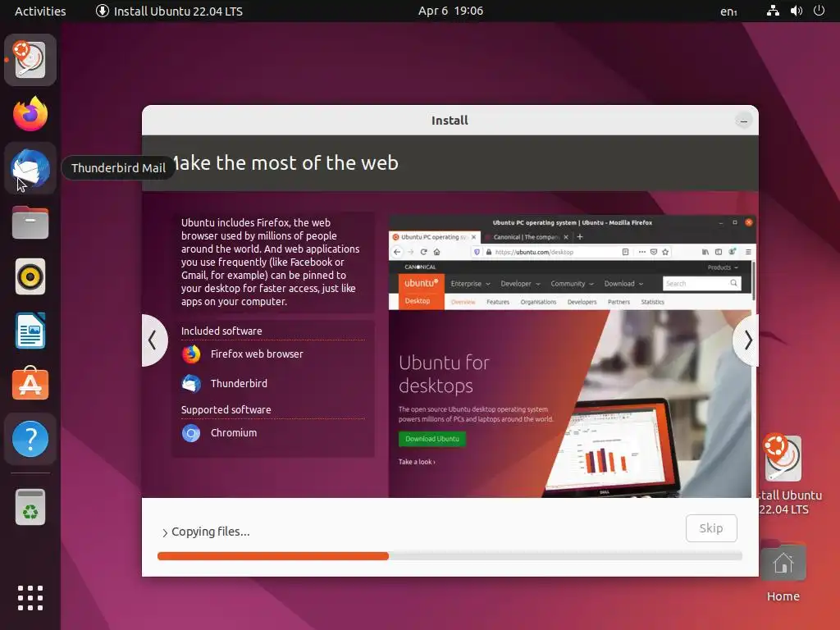This screenshot has height=630, width=840.
Task: Click the Thunderbird icon in included software
Action: click(191, 384)
